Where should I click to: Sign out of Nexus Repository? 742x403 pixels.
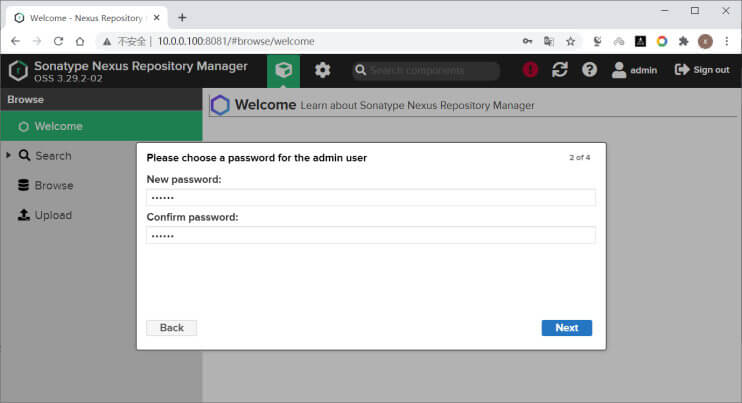[x=702, y=70]
